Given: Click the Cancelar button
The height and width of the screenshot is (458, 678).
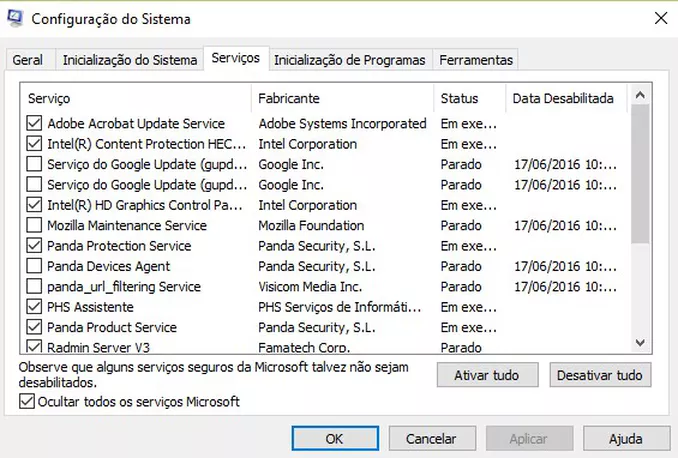Looking at the screenshot, I should tap(432, 439).
